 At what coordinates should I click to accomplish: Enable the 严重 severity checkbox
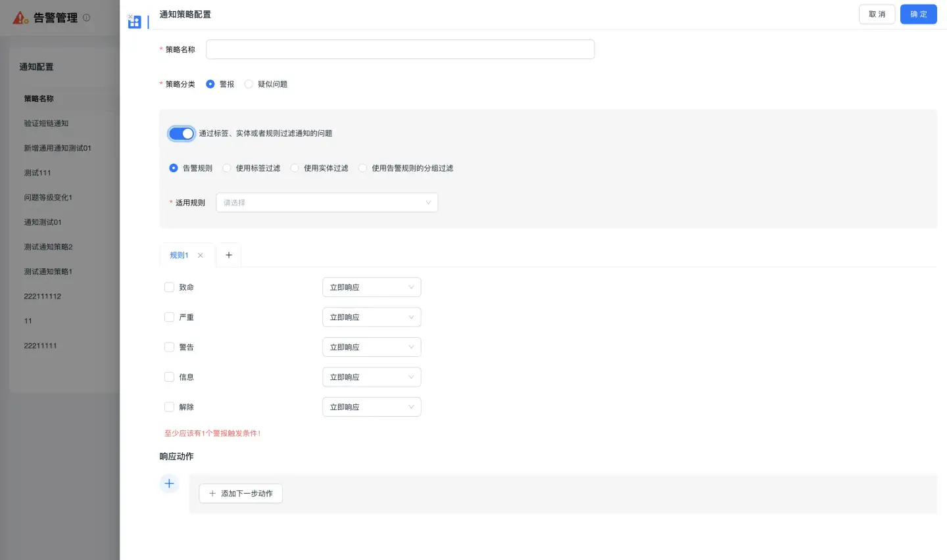[x=169, y=317]
